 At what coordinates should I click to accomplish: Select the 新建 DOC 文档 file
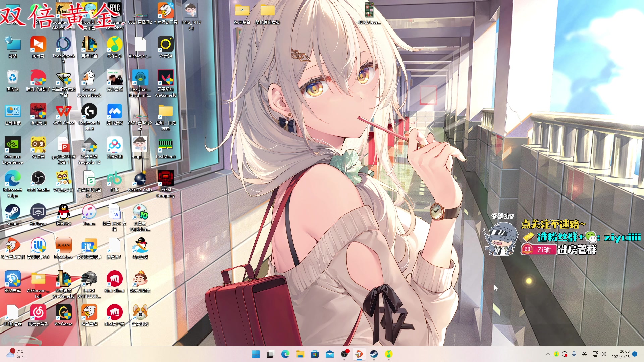115,218
